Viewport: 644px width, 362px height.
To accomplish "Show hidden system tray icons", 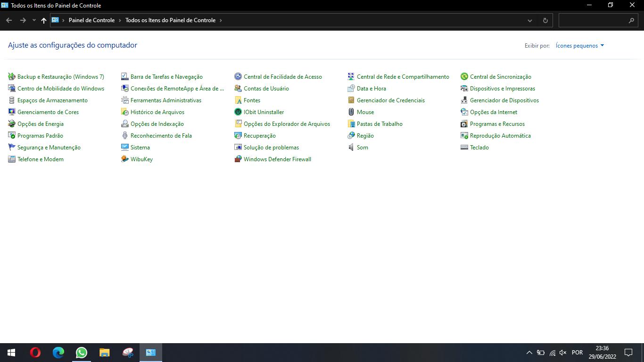I will pos(529,353).
